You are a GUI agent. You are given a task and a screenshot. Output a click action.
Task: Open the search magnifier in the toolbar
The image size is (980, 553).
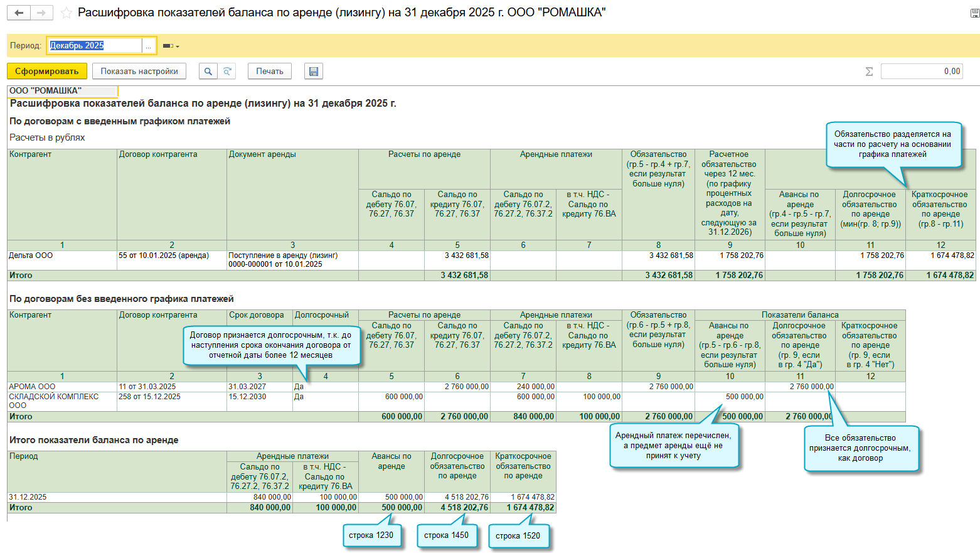(208, 72)
